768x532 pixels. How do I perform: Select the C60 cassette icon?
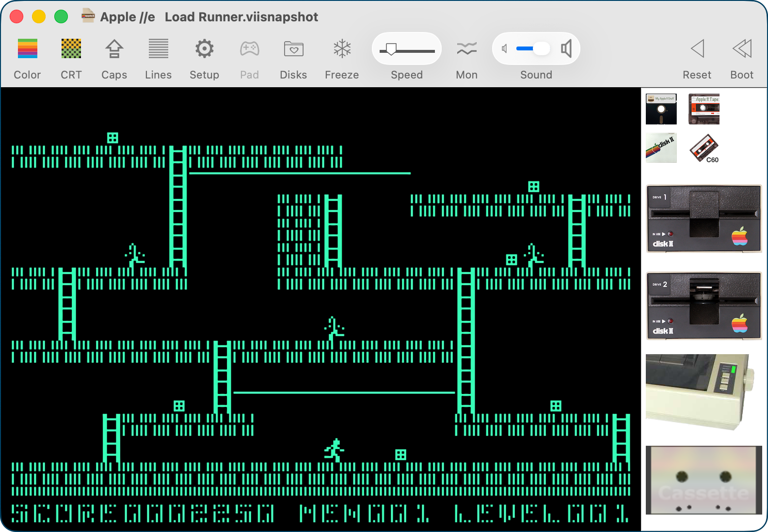(704, 148)
